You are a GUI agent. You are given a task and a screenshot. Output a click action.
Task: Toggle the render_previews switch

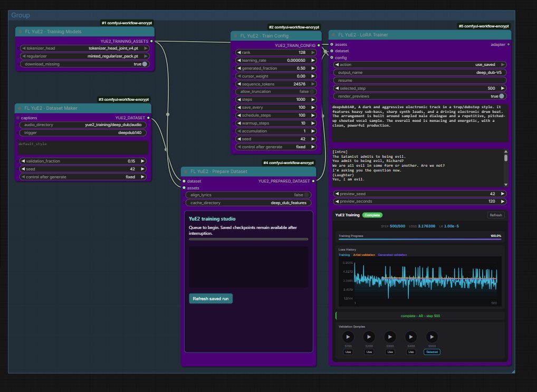[501, 97]
